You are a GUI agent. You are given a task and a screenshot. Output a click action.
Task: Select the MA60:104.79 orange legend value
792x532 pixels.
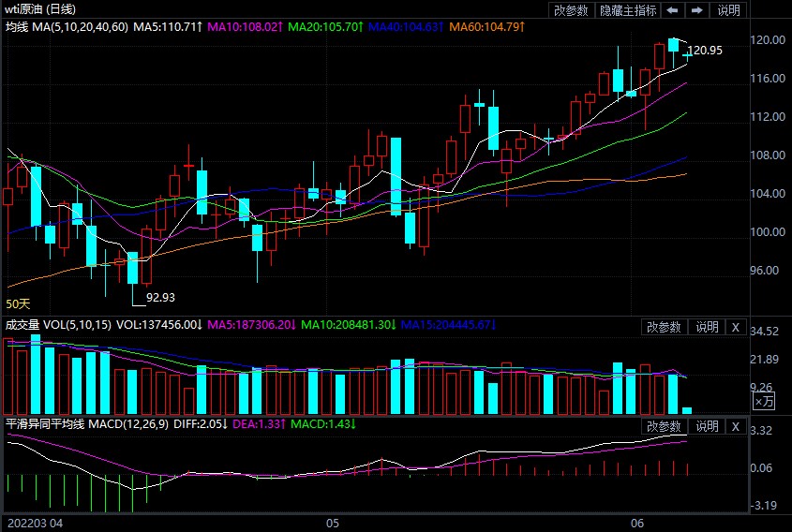pos(487,28)
